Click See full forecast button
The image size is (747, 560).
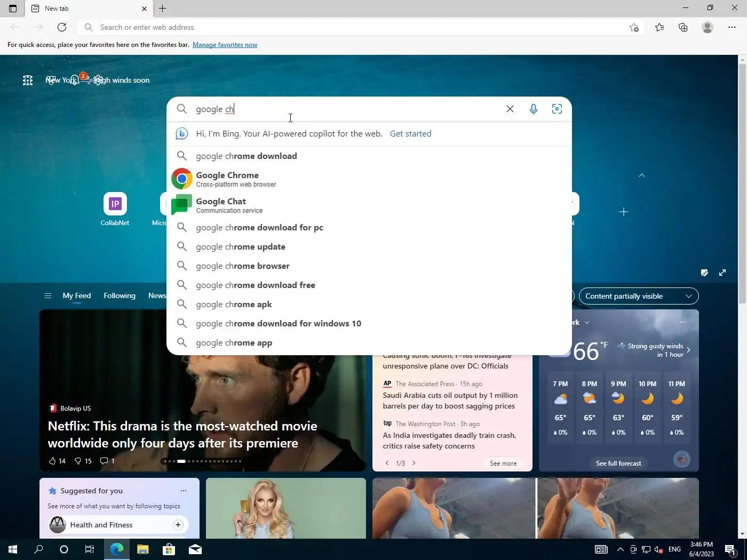[x=618, y=463]
